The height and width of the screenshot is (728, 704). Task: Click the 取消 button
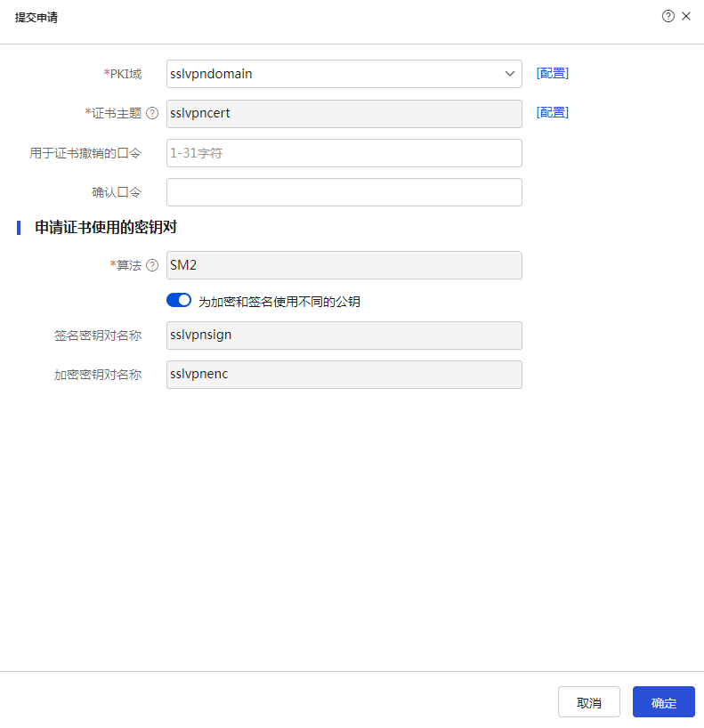point(588,702)
